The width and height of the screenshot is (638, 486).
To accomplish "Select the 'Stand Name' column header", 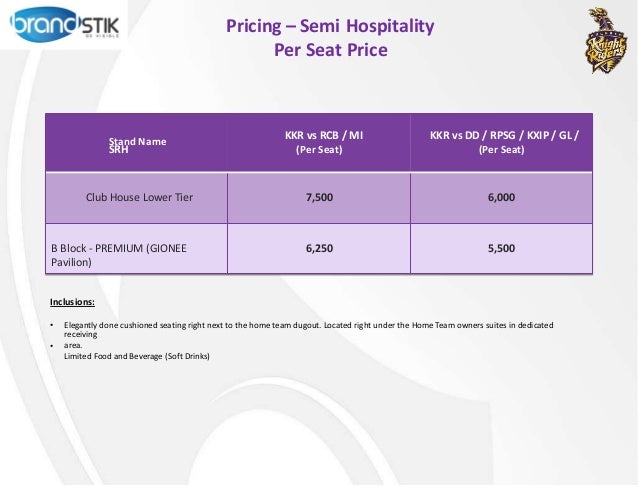I will (138, 142).
